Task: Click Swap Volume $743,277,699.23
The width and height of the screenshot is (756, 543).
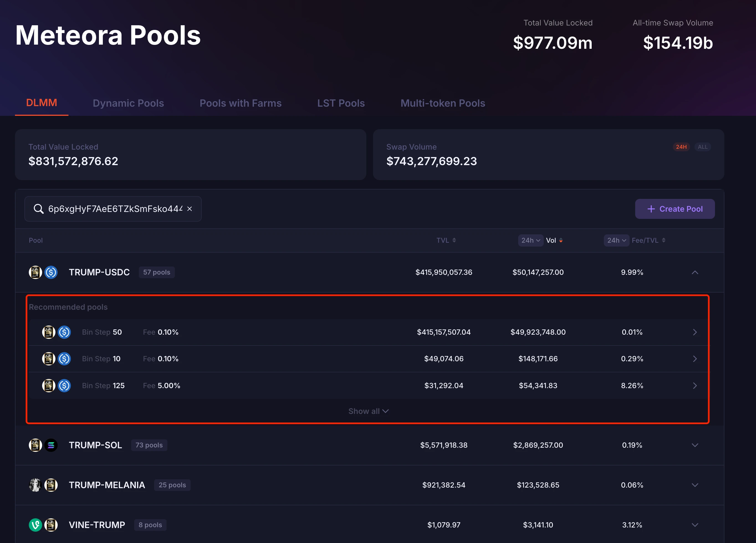Action: coord(432,161)
